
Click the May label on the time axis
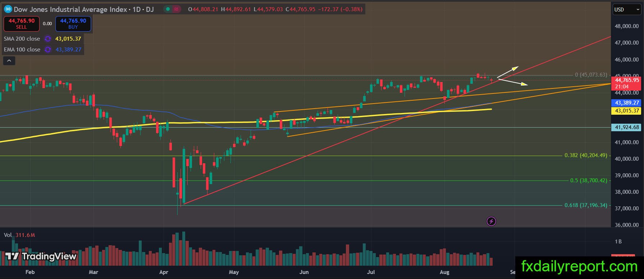click(234, 272)
